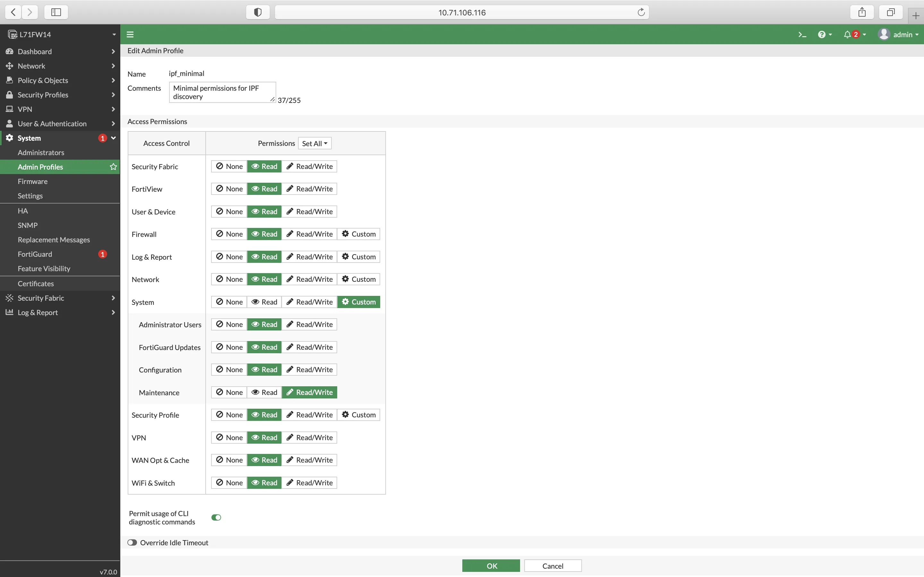Viewport: 924px width, 577px height.
Task: Toggle Permit usage of CLI diagnostic commands
Action: [216, 517]
